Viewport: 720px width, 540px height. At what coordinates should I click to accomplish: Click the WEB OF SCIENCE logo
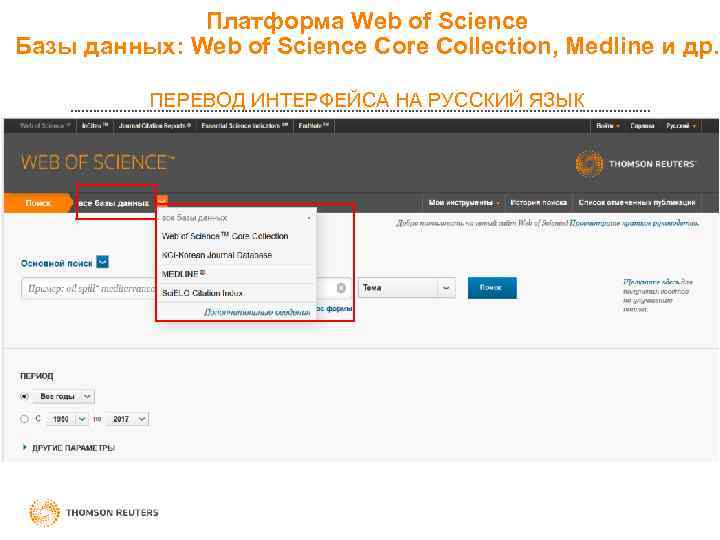(x=97, y=163)
